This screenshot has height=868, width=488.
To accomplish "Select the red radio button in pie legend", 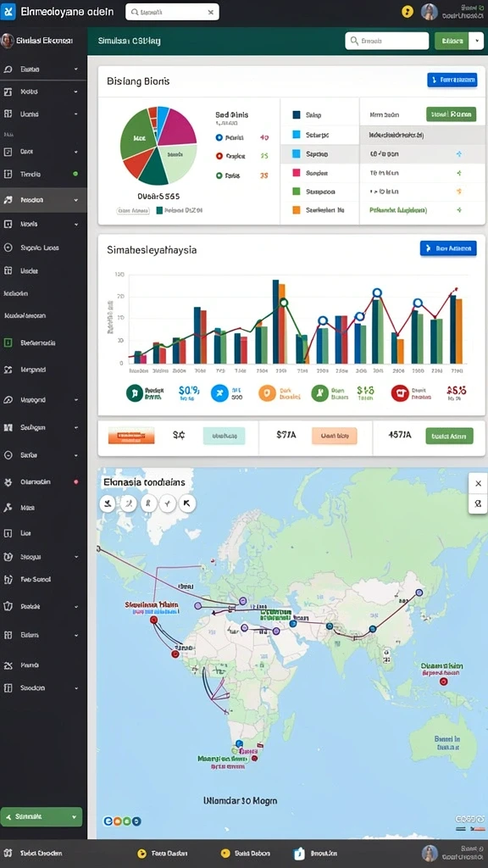I will click(x=219, y=156).
